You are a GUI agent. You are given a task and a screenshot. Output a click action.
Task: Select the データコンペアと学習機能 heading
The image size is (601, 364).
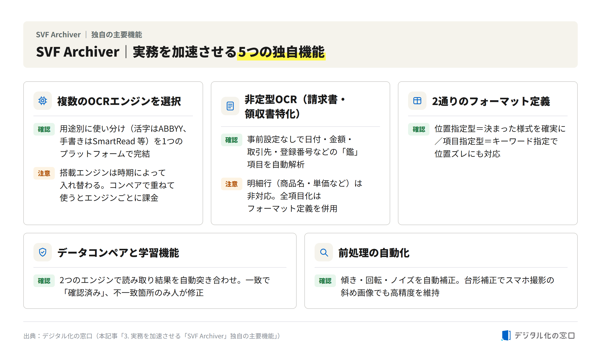[118, 253]
